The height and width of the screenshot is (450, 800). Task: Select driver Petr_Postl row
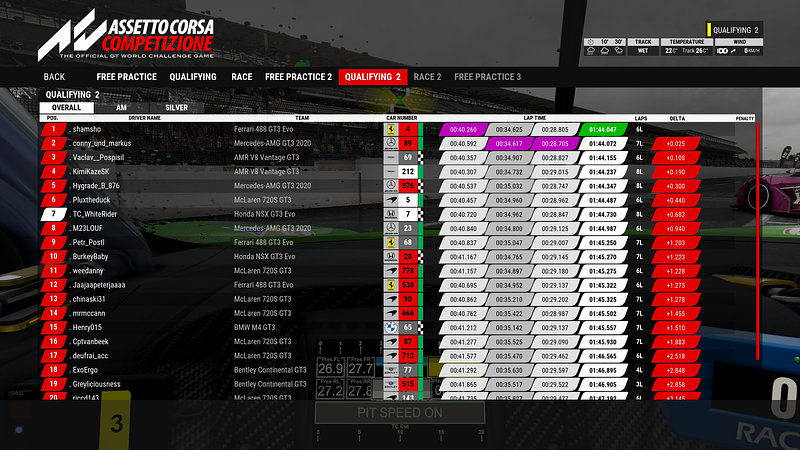pos(397,242)
